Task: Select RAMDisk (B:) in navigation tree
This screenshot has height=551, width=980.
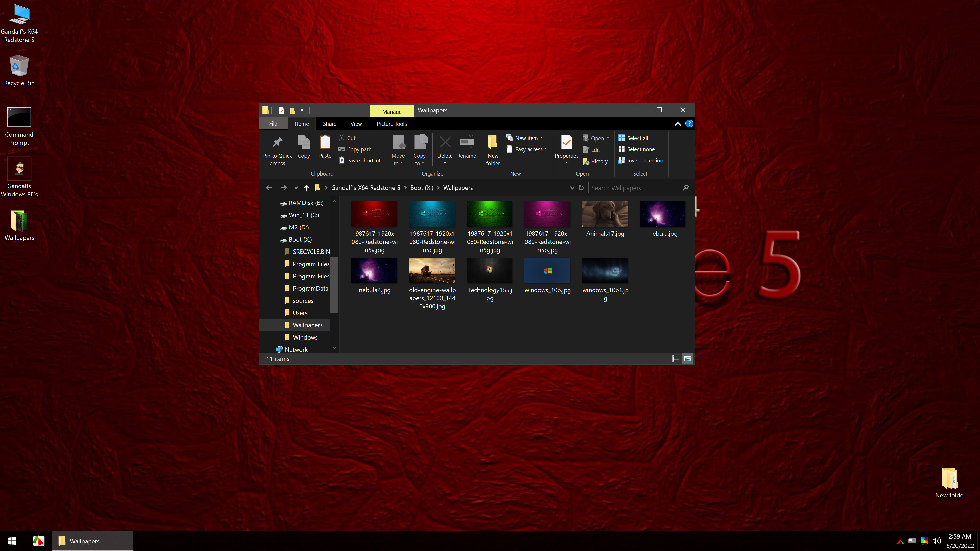Action: pyautogui.click(x=302, y=203)
